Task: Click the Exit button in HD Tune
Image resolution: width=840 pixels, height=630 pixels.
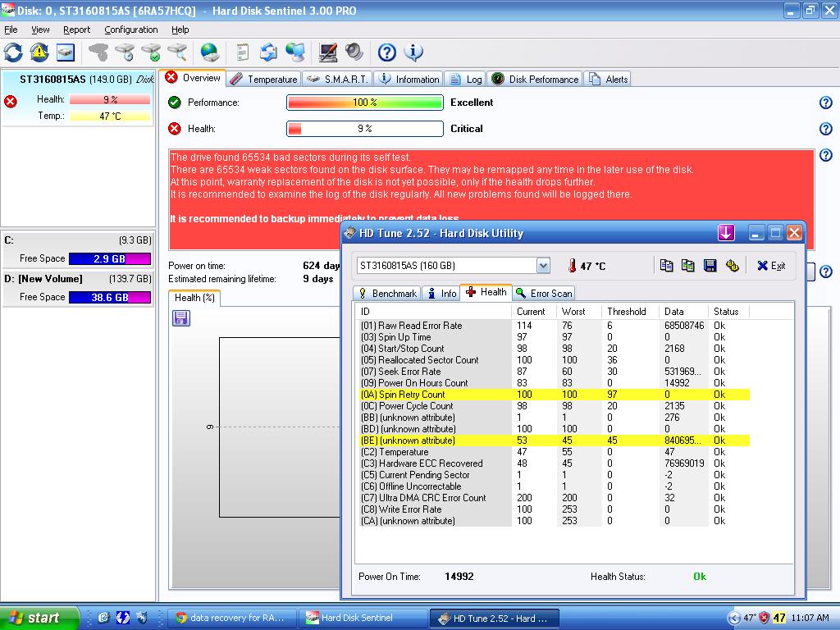Action: (x=771, y=266)
